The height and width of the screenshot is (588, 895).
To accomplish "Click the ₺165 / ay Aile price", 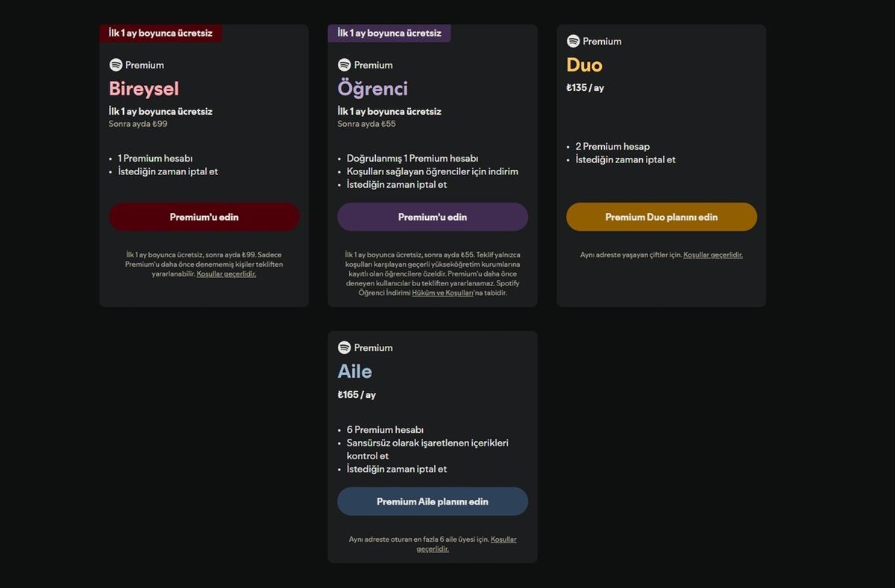I will 357,394.
